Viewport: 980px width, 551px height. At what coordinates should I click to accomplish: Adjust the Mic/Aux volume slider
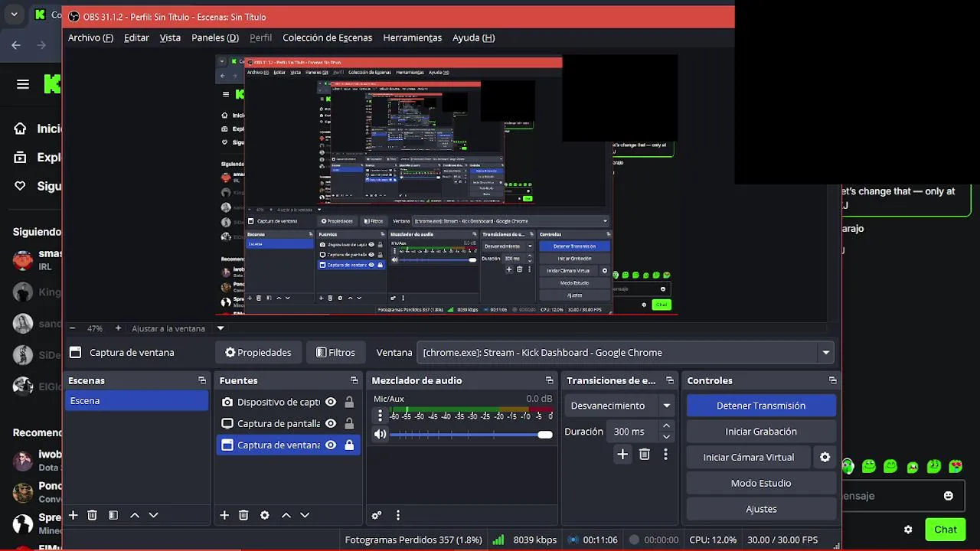click(471, 435)
